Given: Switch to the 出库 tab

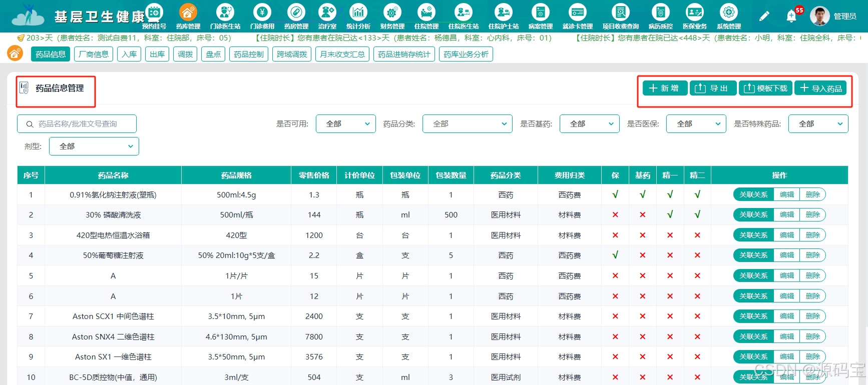Looking at the screenshot, I should click(x=157, y=54).
